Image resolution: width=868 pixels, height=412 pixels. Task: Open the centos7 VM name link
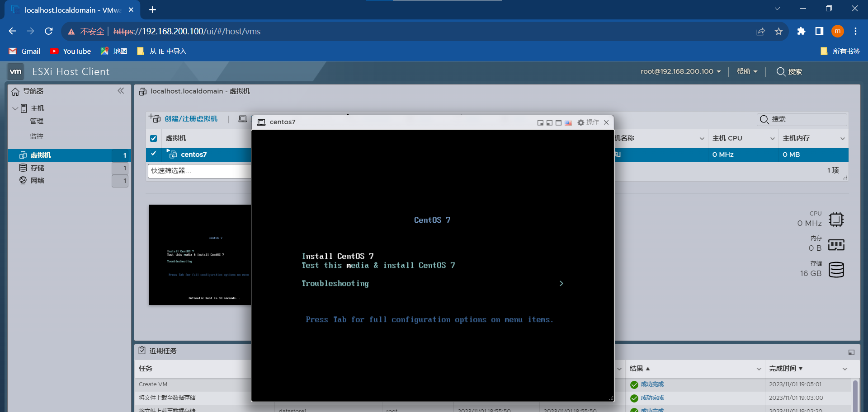193,154
